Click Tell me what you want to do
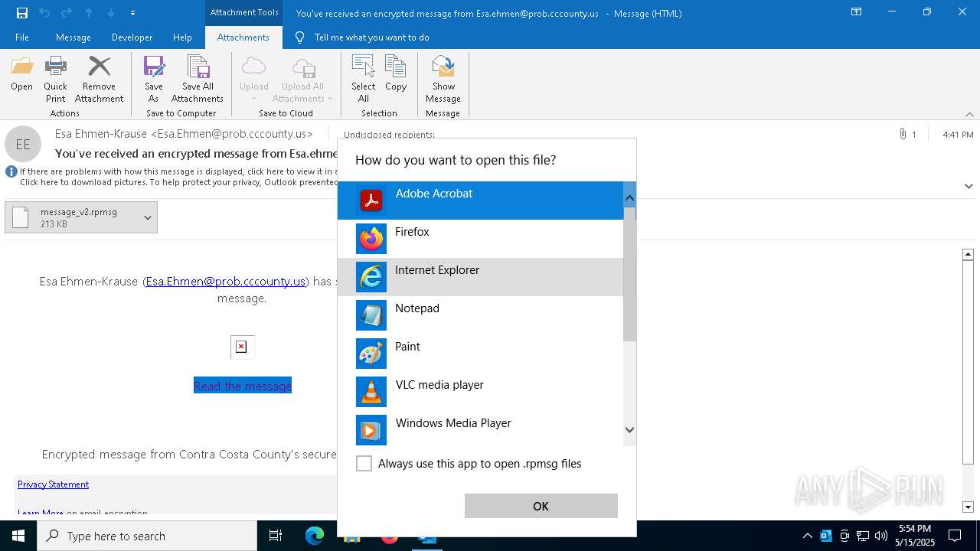This screenshot has width=980, height=551. coord(371,37)
